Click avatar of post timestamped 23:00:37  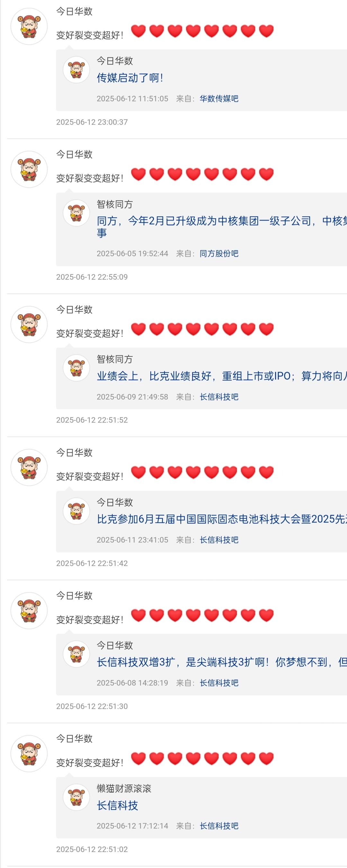tap(29, 26)
